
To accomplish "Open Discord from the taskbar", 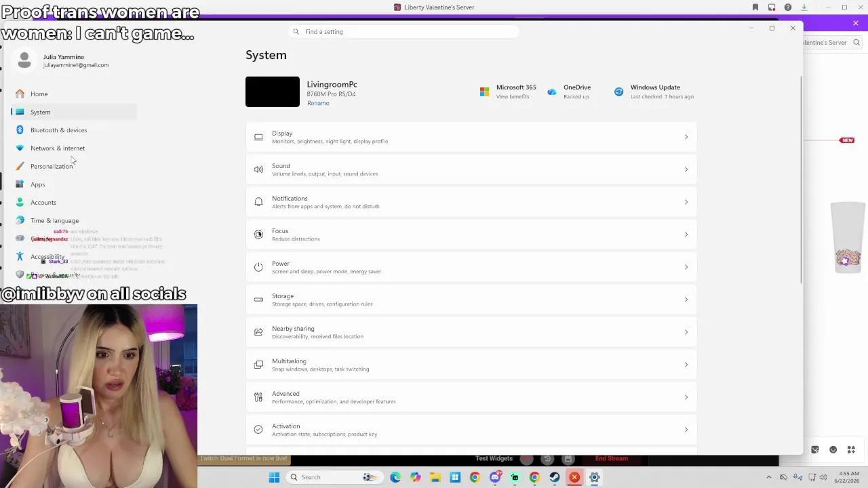I will pos(495,477).
